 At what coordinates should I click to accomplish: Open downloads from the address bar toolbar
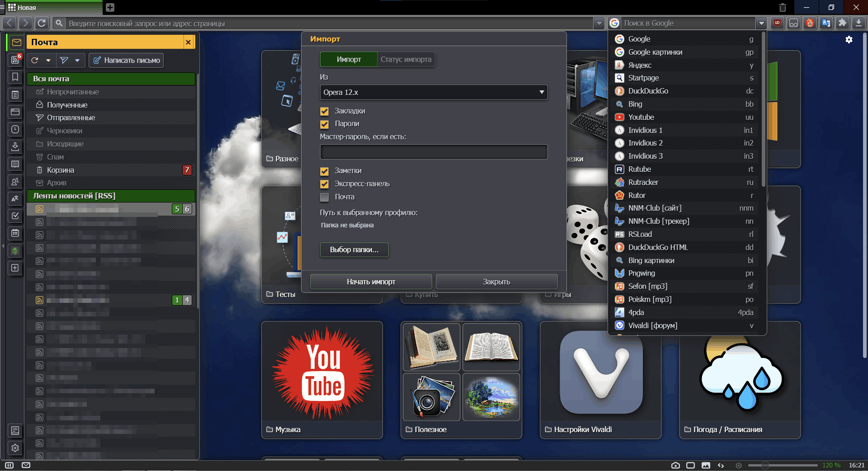pyautogui.click(x=859, y=23)
